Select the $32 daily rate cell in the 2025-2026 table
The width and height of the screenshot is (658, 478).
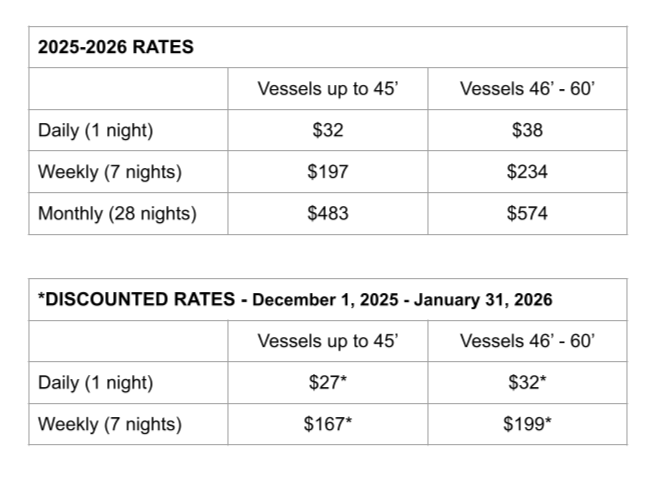pyautogui.click(x=328, y=130)
